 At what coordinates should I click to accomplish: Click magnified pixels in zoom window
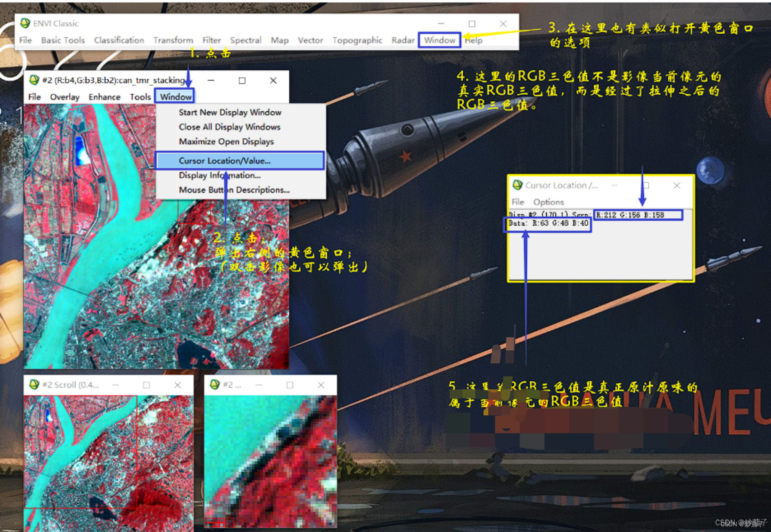pos(271,461)
